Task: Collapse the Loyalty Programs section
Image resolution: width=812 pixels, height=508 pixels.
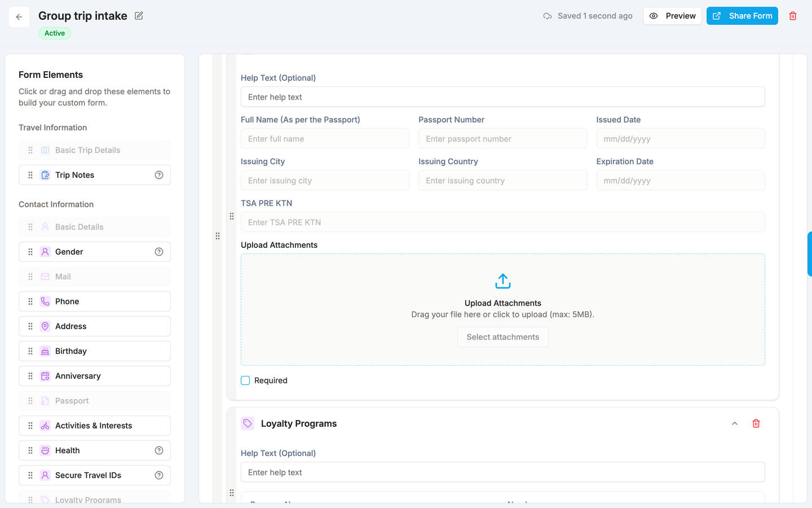Action: [735, 423]
